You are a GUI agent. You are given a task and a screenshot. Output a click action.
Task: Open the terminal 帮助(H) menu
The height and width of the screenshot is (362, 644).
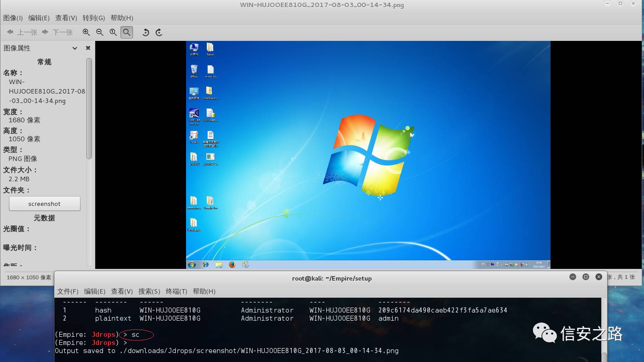coord(204,291)
